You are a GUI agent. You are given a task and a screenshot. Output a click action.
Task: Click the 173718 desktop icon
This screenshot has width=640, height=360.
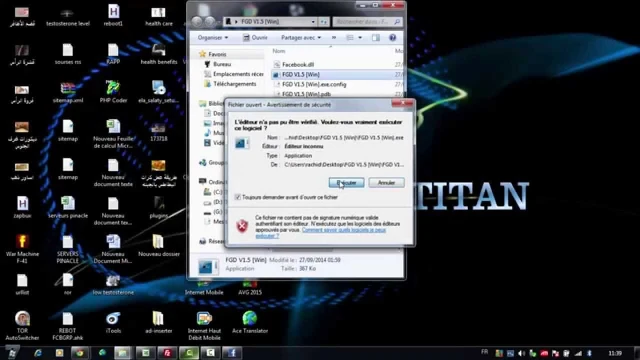click(159, 131)
